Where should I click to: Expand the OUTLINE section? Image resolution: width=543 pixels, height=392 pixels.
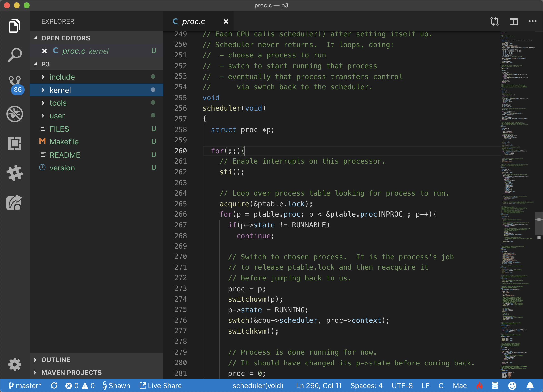56,360
